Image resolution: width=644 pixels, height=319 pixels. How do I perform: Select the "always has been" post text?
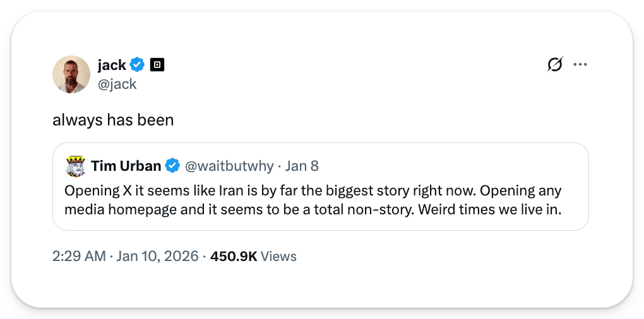point(113,120)
